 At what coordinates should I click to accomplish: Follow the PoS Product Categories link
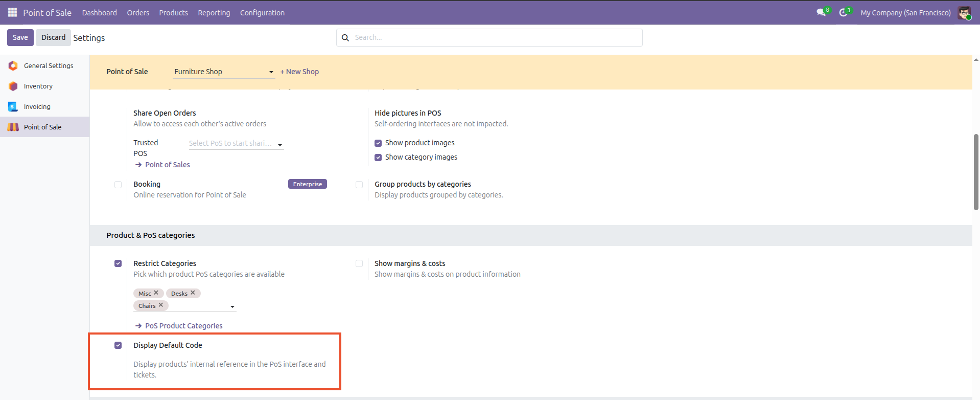183,326
